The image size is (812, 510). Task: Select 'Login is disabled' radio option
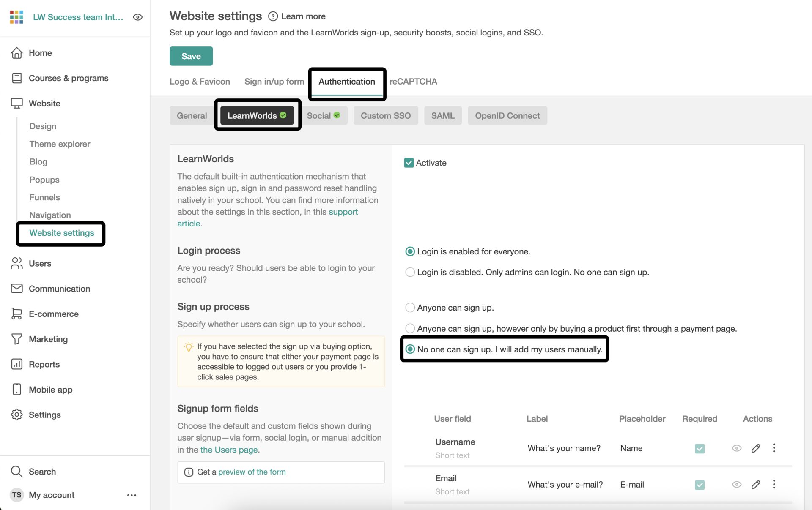[410, 272]
